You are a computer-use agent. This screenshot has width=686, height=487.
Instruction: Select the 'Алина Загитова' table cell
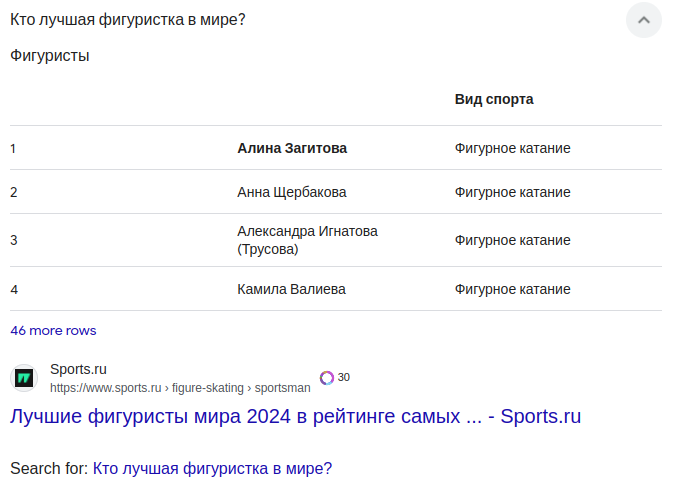pyautogui.click(x=292, y=148)
